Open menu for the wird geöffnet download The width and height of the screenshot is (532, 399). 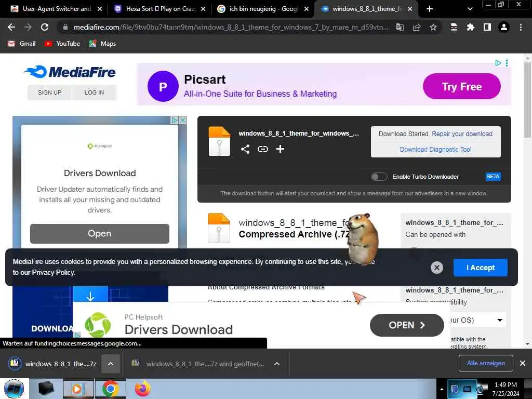point(277,364)
